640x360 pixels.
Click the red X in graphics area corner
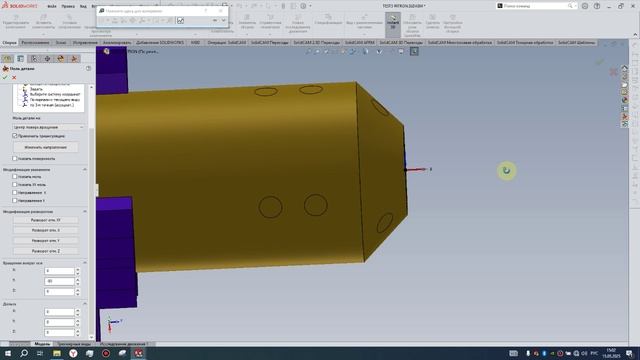(x=613, y=72)
